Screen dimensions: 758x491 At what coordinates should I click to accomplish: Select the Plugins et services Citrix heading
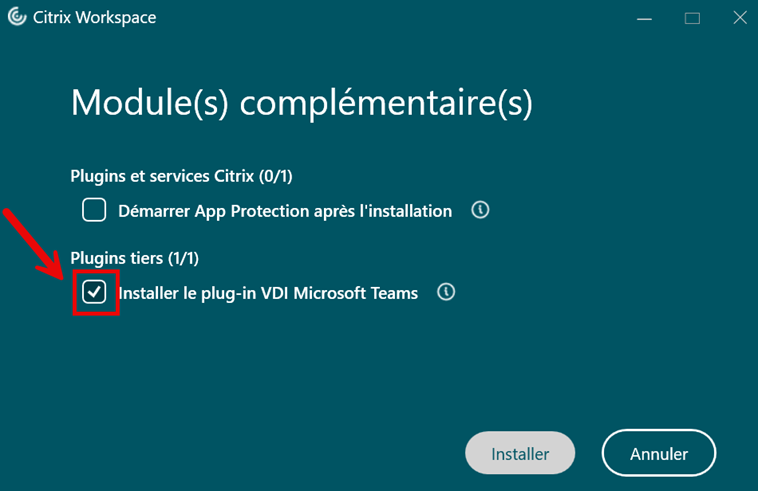(x=181, y=176)
